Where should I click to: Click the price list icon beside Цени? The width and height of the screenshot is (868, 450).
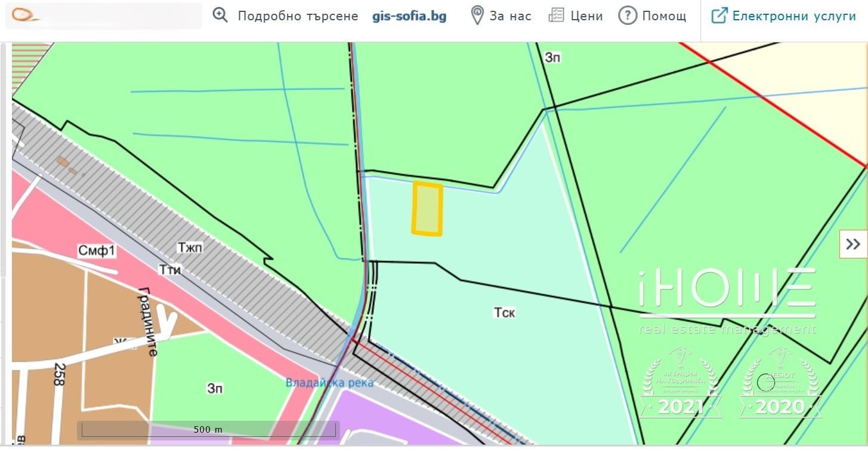pyautogui.click(x=556, y=16)
